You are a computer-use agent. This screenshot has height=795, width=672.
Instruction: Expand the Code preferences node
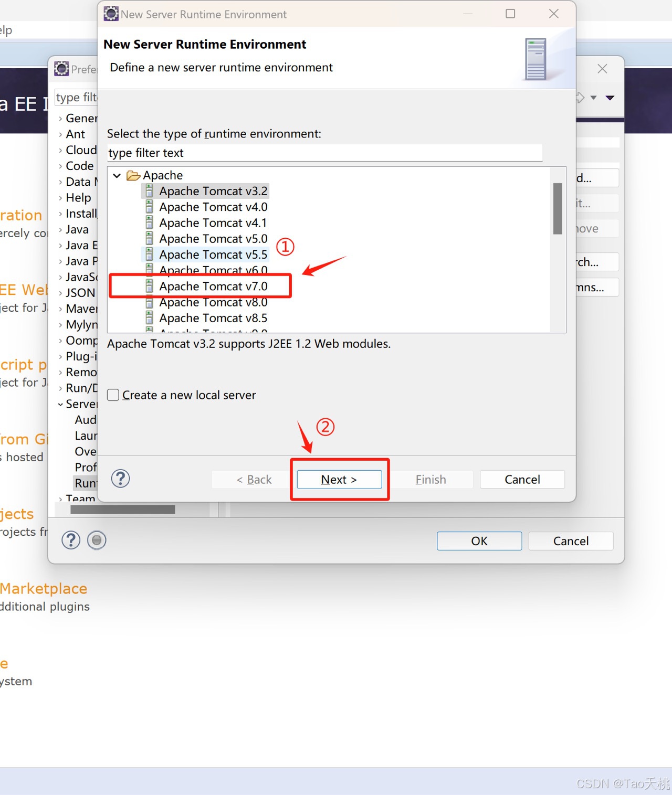tap(60, 166)
